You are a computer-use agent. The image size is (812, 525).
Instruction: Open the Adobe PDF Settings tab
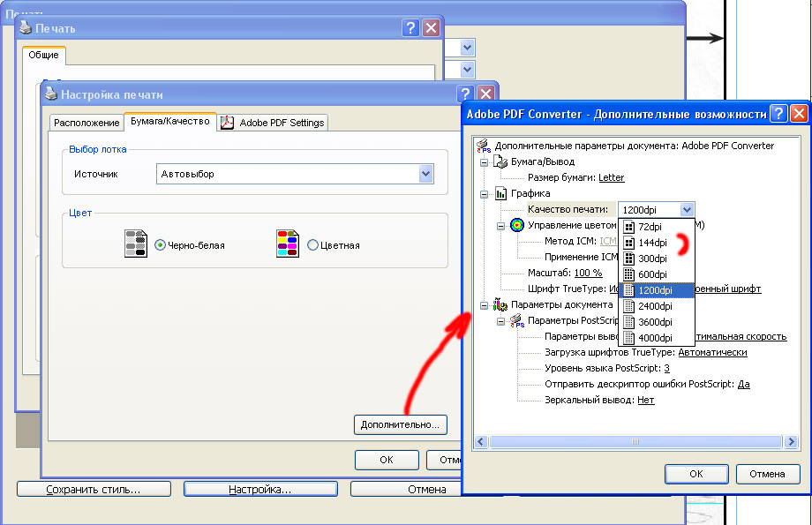(x=273, y=123)
